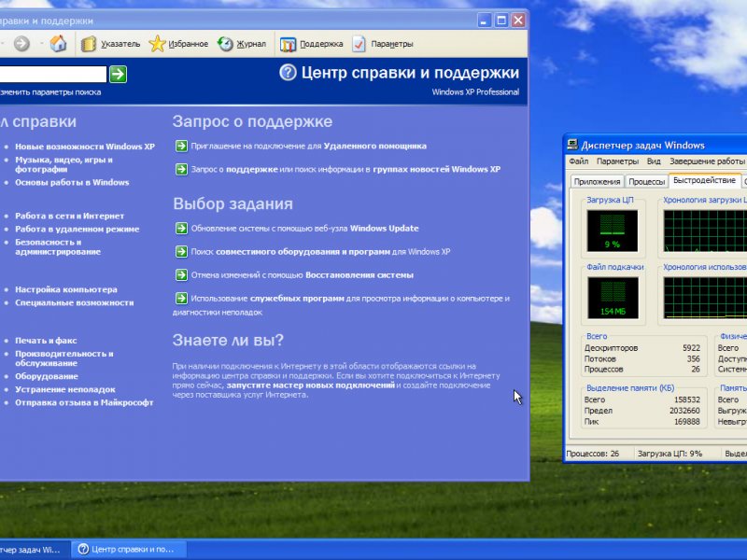This screenshot has height=560, width=747.
Task: Maximize the Help and Support Center window
Action: (x=501, y=21)
